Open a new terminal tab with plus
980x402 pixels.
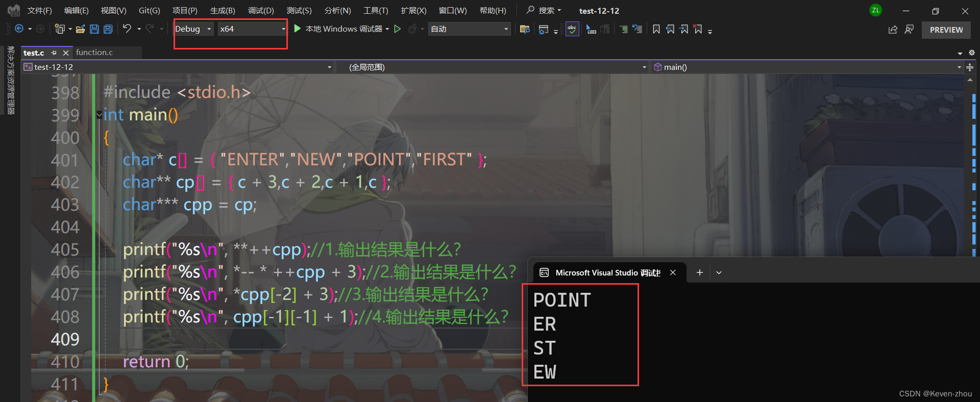click(700, 272)
